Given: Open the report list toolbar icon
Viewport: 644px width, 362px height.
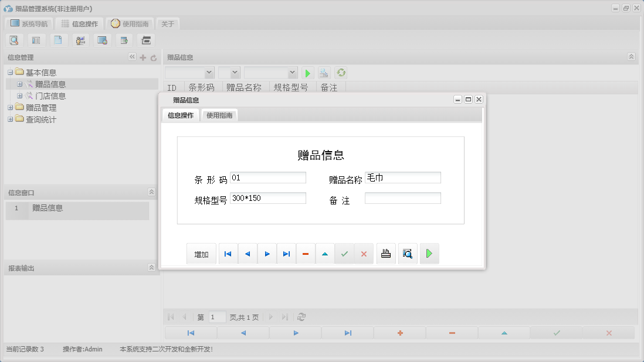Looking at the screenshot, I should click(36, 40).
